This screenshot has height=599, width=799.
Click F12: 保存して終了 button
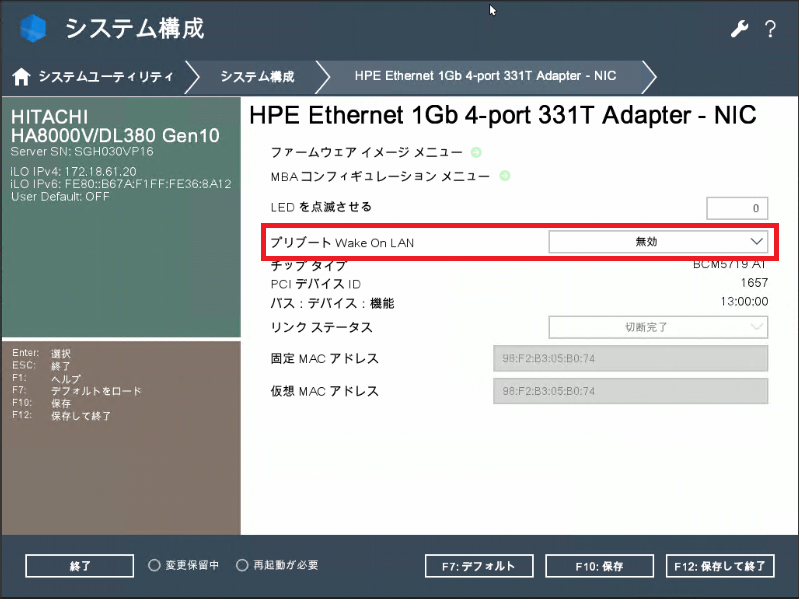tap(720, 566)
